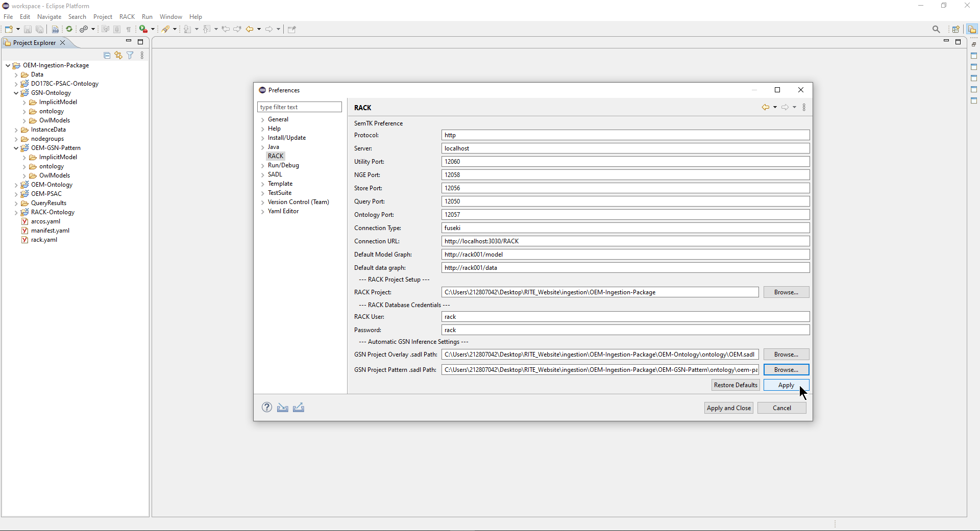Open the Navigate menu

tap(49, 17)
